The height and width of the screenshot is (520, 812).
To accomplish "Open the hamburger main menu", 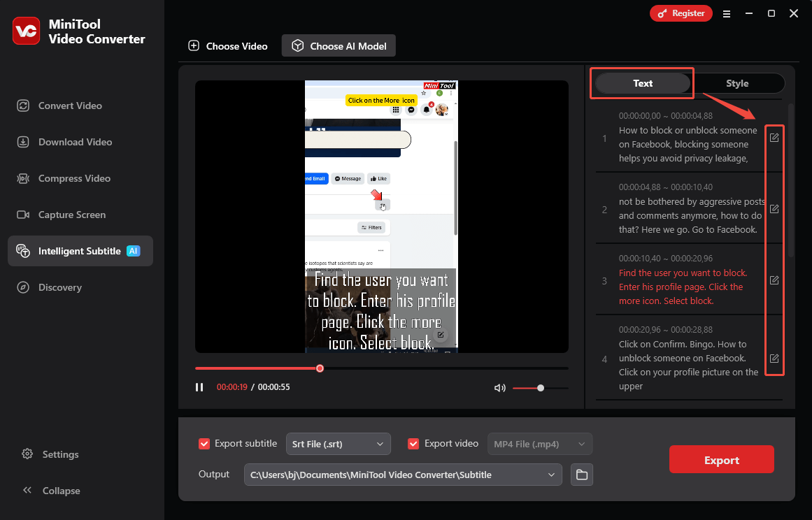I will click(727, 14).
